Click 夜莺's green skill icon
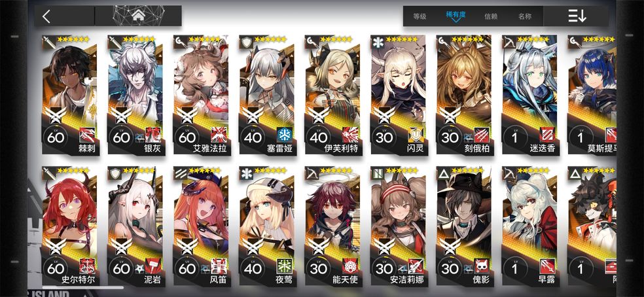 point(284,266)
